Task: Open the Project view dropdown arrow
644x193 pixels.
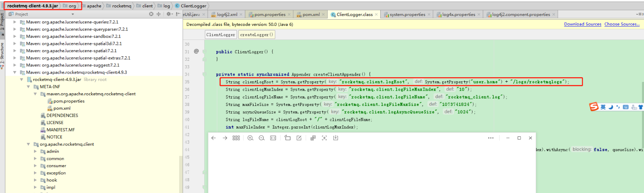Action: tap(73, 14)
